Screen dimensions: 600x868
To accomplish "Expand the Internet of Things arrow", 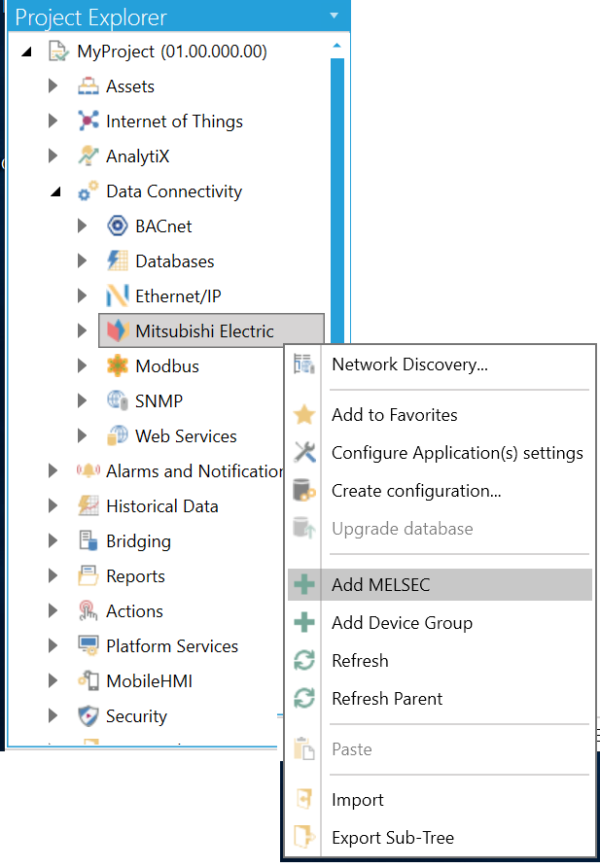I will tap(53, 121).
